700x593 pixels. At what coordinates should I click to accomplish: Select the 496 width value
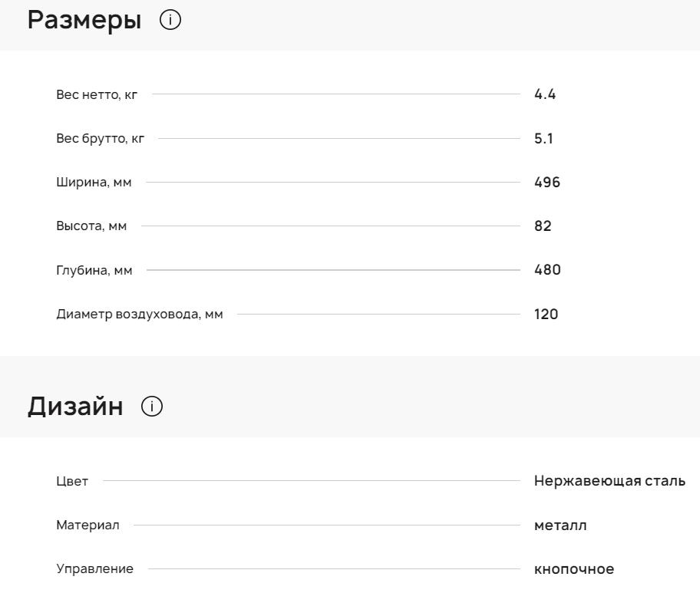pos(547,183)
